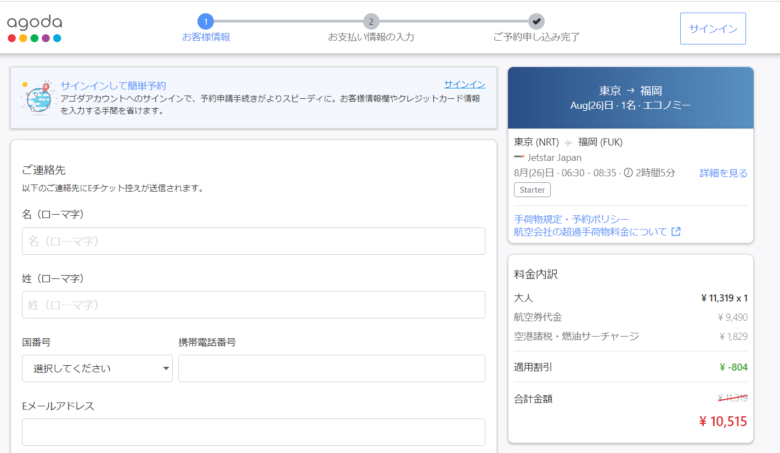Open the 詳細を見る flight details link
Image resolution: width=780 pixels, height=453 pixels.
[x=722, y=173]
